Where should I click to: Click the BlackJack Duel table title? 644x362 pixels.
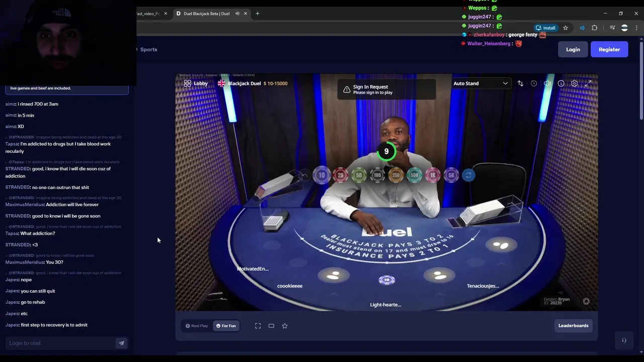(x=244, y=83)
